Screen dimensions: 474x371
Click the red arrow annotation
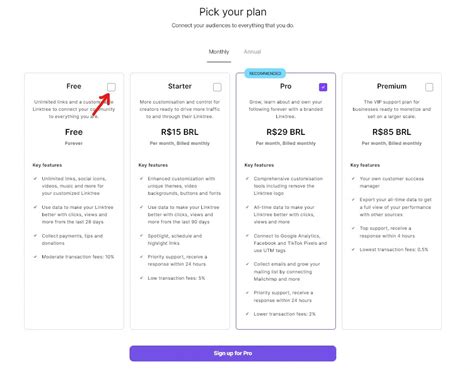[x=101, y=105]
